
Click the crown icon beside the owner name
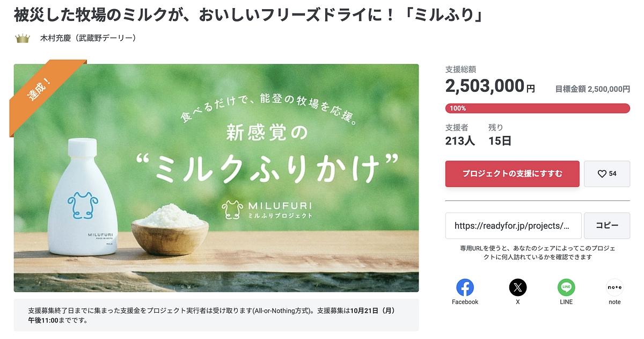[21, 38]
